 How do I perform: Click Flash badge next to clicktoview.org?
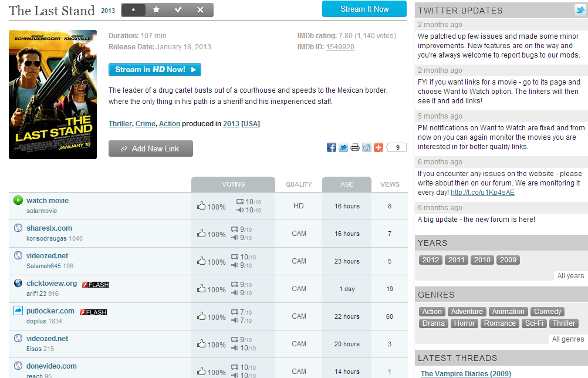click(96, 285)
